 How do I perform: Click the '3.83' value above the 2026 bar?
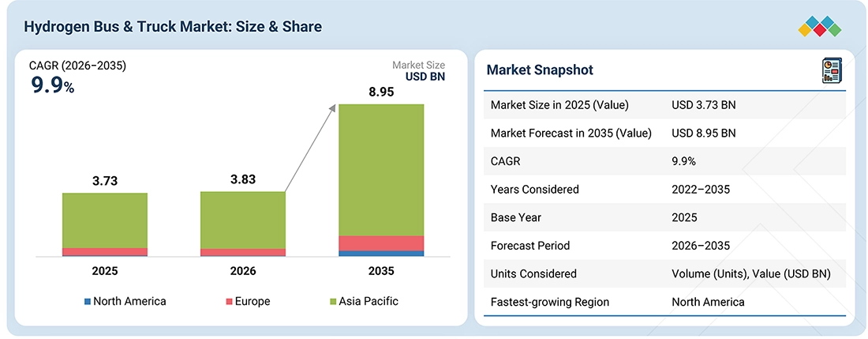click(243, 179)
